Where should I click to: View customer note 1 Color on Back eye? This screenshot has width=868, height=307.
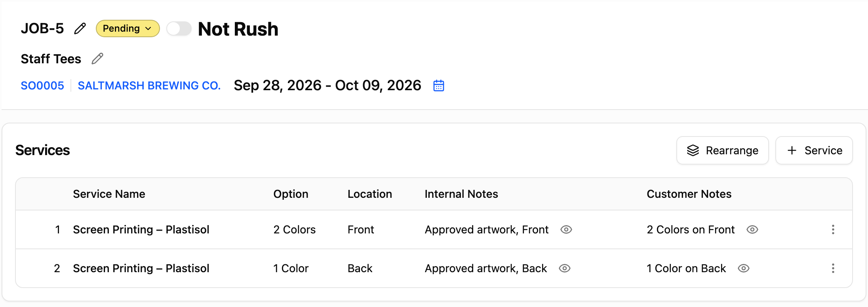coord(744,268)
